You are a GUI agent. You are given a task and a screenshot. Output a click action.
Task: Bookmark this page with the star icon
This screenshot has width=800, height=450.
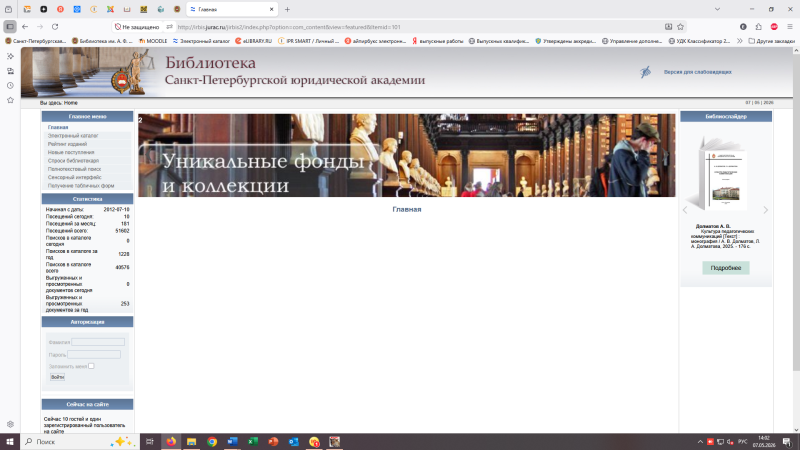click(681, 27)
